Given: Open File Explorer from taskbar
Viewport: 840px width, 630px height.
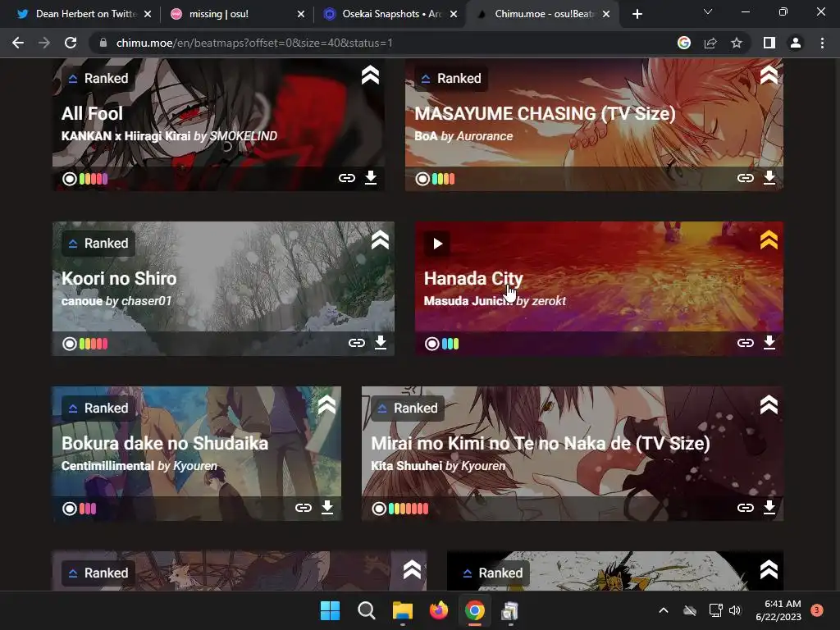Looking at the screenshot, I should point(402,610).
